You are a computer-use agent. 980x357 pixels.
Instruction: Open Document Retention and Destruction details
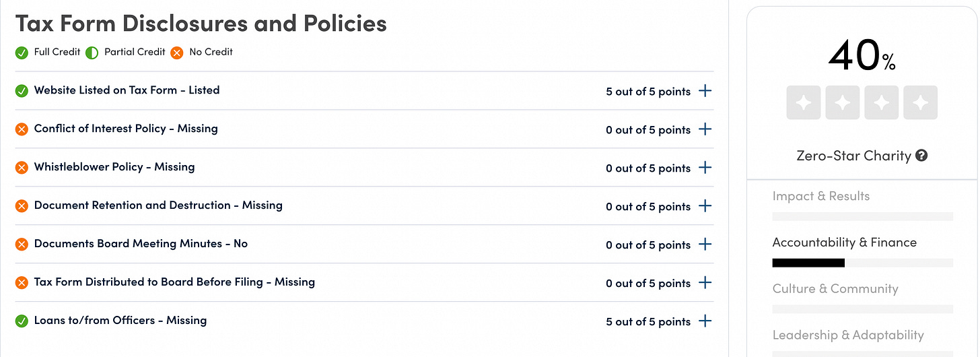[705, 206]
